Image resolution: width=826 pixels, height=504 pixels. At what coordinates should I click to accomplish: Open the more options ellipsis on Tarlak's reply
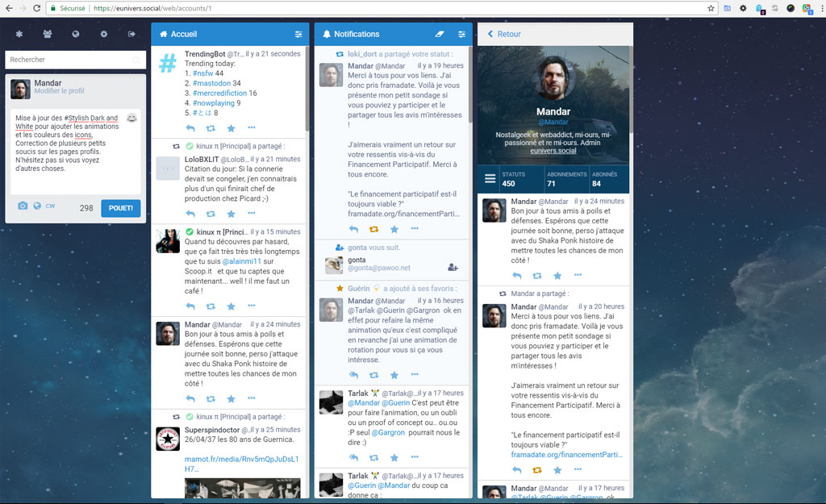[416, 457]
